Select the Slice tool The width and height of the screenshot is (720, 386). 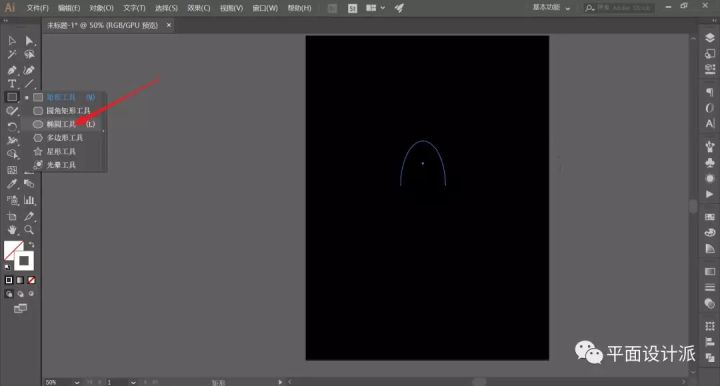[x=29, y=216]
